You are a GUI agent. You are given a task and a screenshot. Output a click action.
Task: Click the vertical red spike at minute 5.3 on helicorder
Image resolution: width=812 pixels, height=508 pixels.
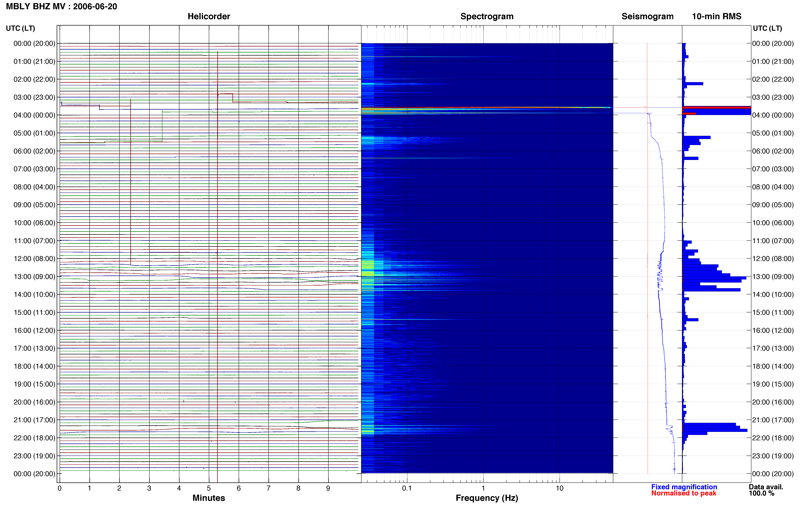218,262
